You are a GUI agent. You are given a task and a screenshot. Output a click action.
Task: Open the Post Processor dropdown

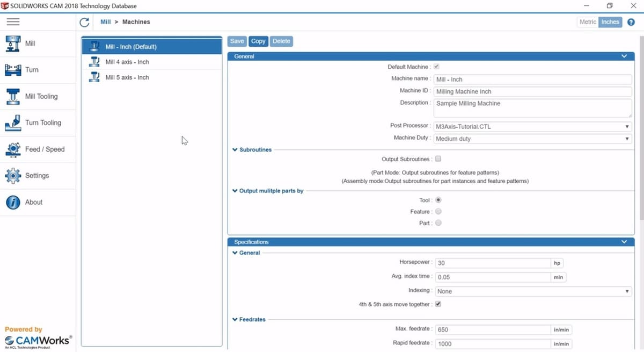click(x=532, y=127)
